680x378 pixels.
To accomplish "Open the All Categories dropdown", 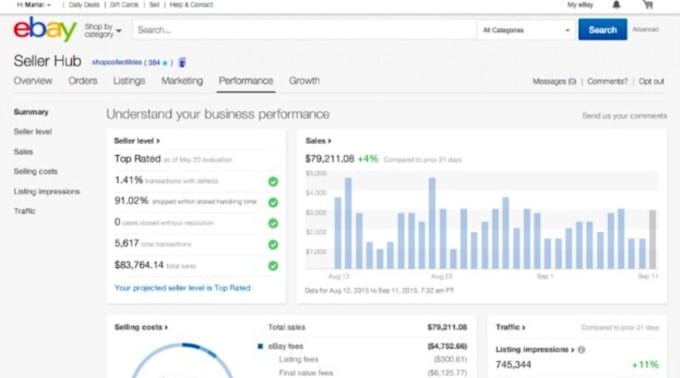I will coord(526,30).
